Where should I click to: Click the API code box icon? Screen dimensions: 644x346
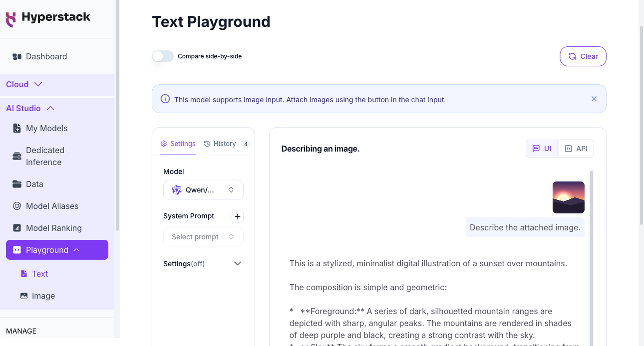(x=568, y=149)
